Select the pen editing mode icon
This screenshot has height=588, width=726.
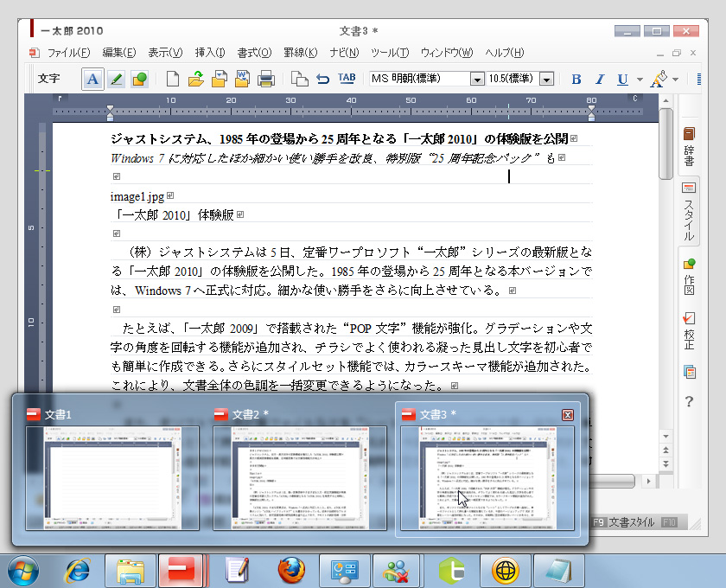pyautogui.click(x=116, y=79)
